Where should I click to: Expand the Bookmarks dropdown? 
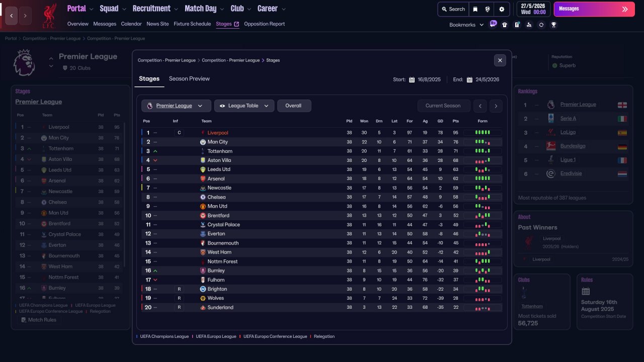coord(481,25)
